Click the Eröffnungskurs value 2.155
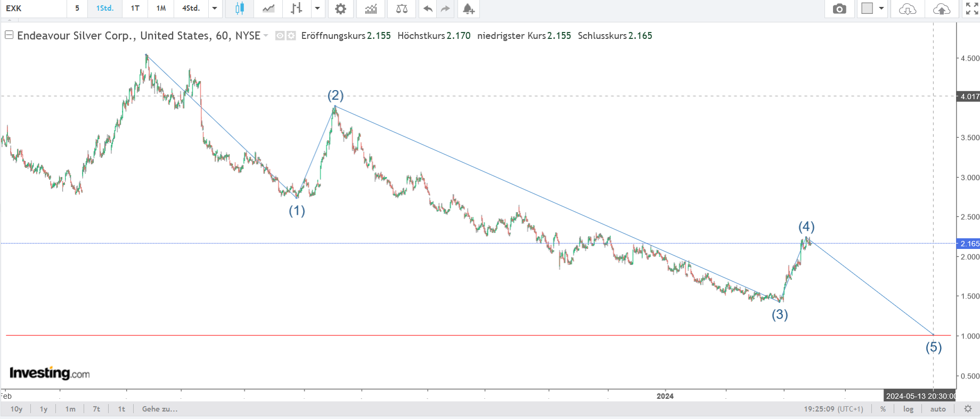The image size is (980, 419). tap(379, 36)
